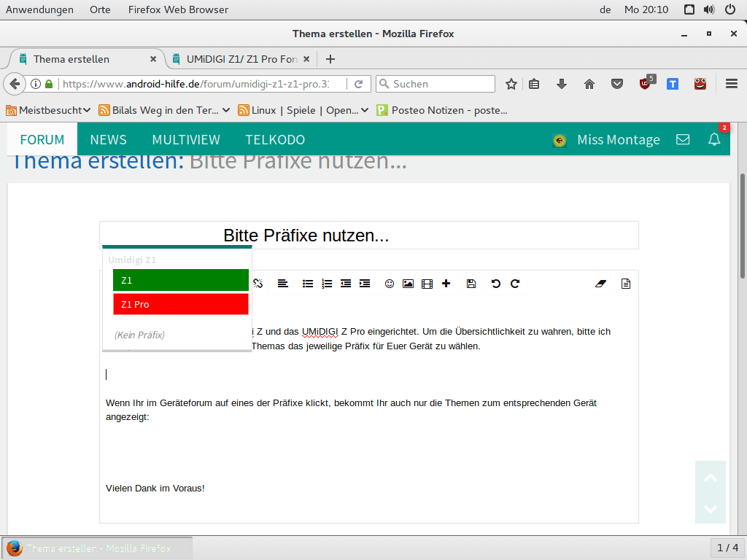Open the MULTIVIEW section
The image size is (747, 560).
[x=186, y=139]
